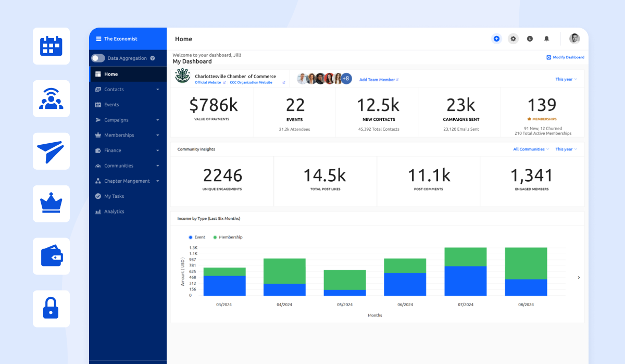Open Events in the sidebar
This screenshot has height=364, width=625.
[111, 105]
